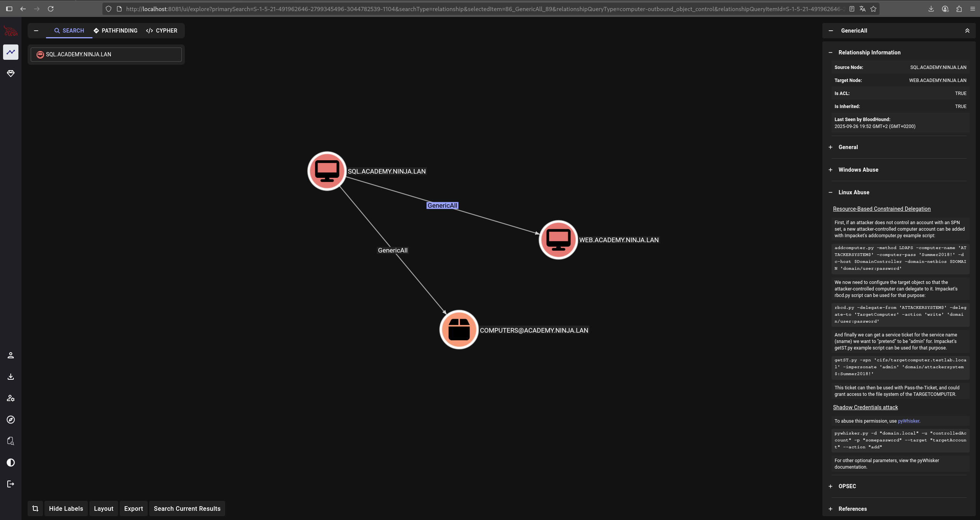Open the user profile icon in sidebar
Viewport: 980px width, 520px height.
[11, 355]
